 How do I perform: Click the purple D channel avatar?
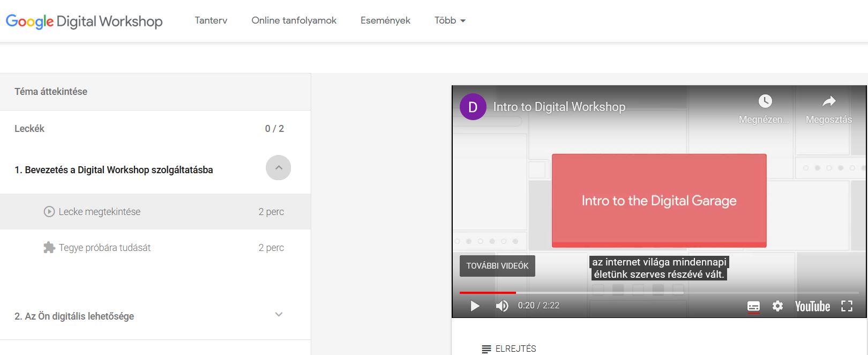pos(473,107)
